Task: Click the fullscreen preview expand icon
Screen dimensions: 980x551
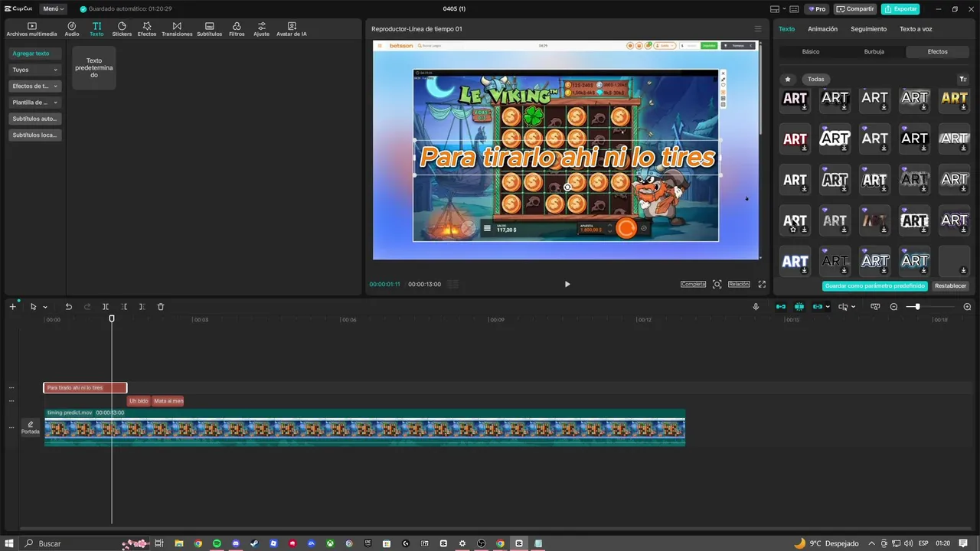Action: [x=762, y=284]
